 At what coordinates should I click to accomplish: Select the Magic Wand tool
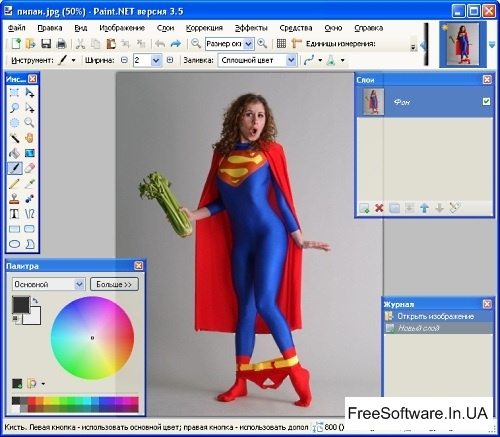(14, 138)
